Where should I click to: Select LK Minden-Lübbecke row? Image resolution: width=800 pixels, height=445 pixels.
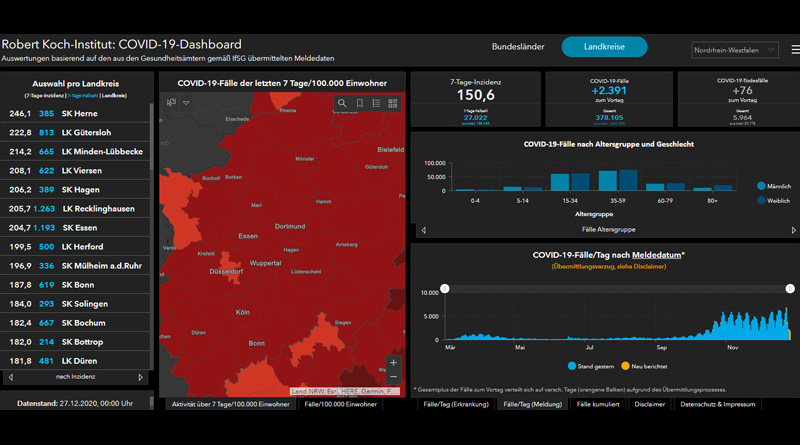76,152
